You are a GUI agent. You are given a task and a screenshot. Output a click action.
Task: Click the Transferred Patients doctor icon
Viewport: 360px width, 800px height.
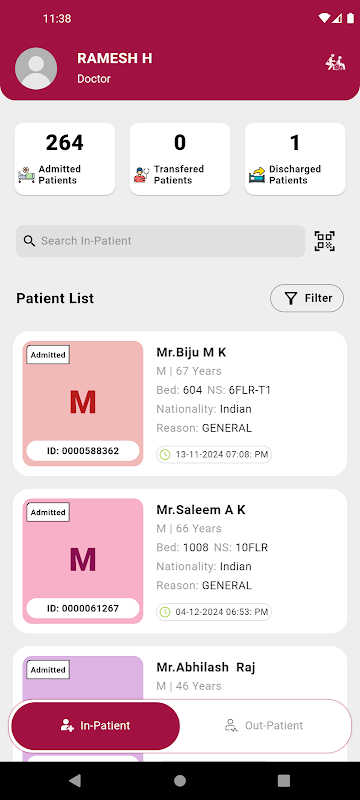(142, 175)
